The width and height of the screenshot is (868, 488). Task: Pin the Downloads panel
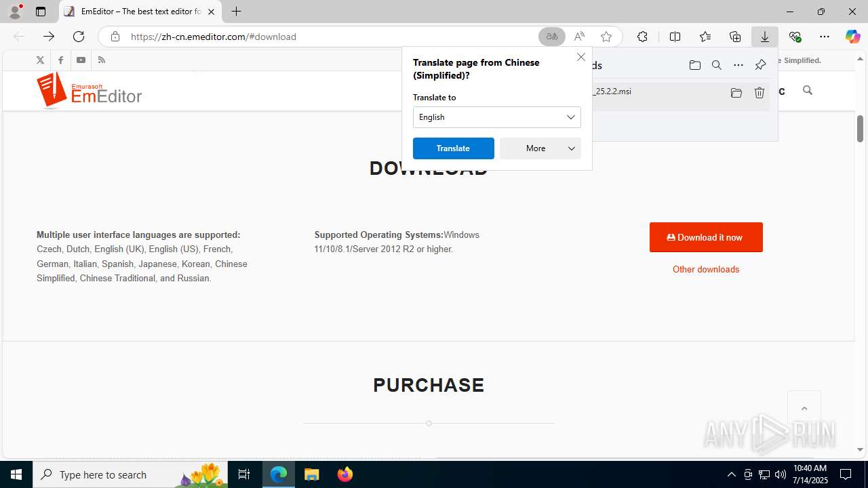pyautogui.click(x=760, y=65)
